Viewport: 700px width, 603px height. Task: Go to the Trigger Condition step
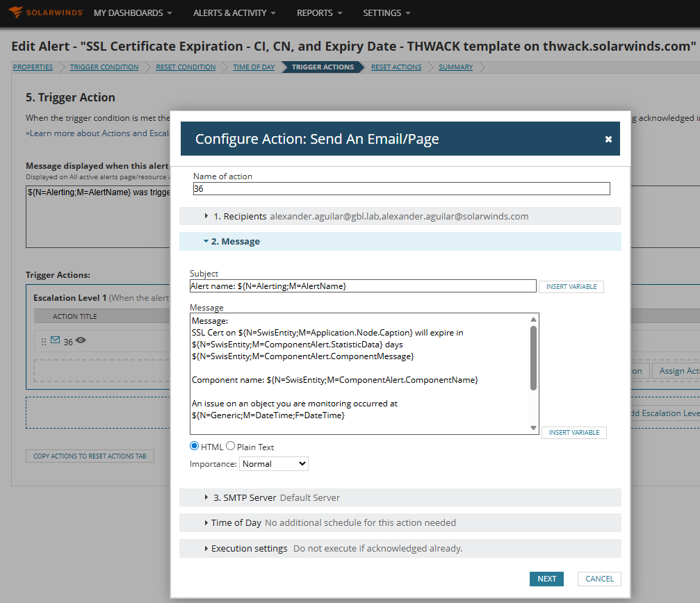coord(104,67)
